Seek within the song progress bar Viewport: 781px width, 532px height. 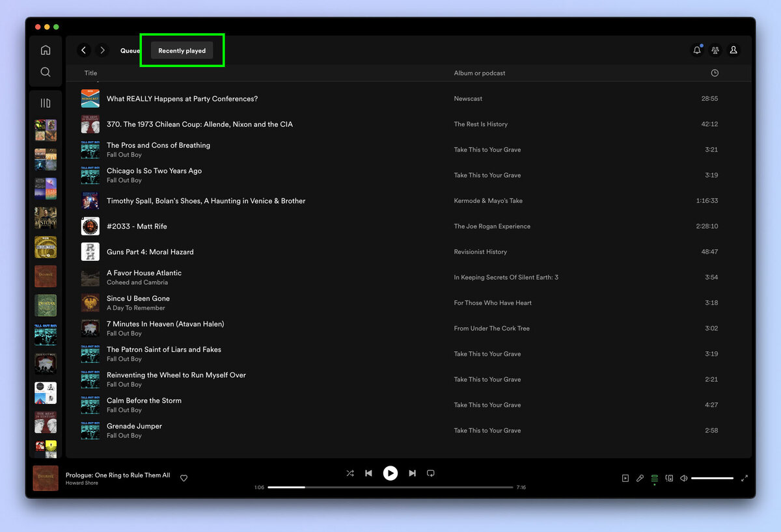click(390, 487)
